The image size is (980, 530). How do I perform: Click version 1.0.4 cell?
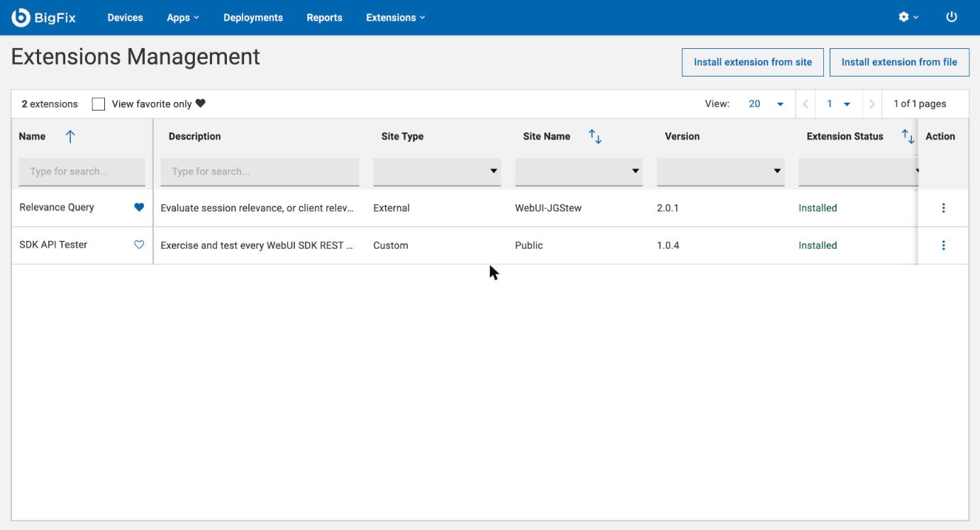(x=669, y=246)
